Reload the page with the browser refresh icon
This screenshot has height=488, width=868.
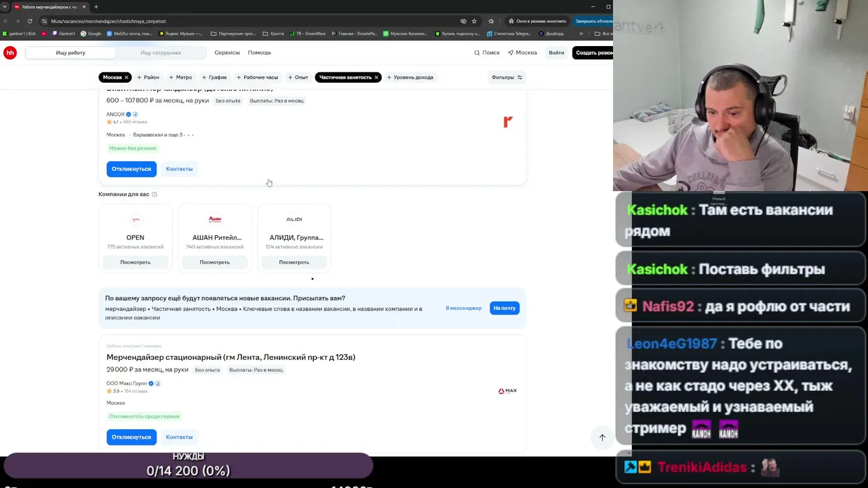[x=30, y=21]
